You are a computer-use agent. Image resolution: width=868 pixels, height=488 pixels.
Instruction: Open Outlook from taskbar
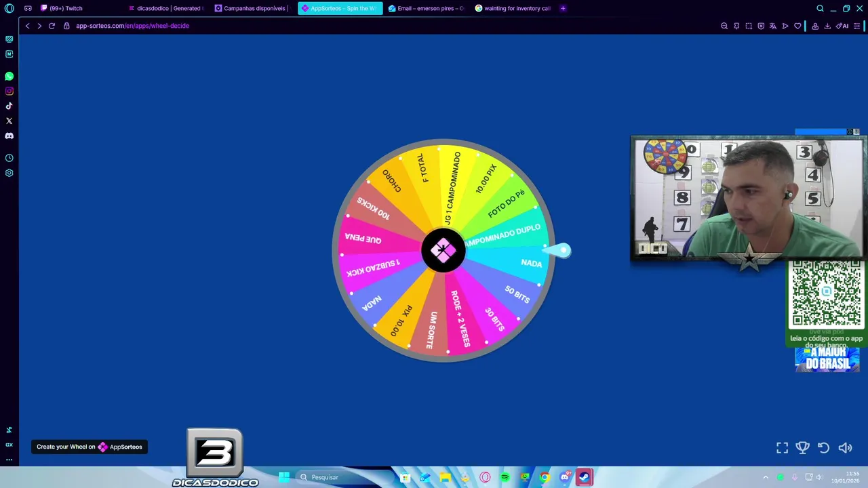point(425,477)
